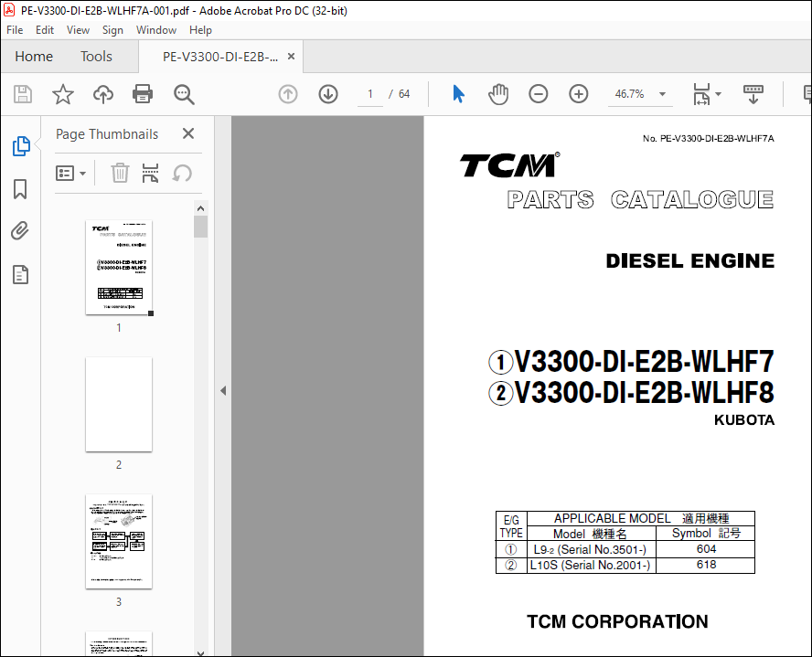812x657 pixels.
Task: Switch to the Tools tab
Action: click(x=96, y=57)
